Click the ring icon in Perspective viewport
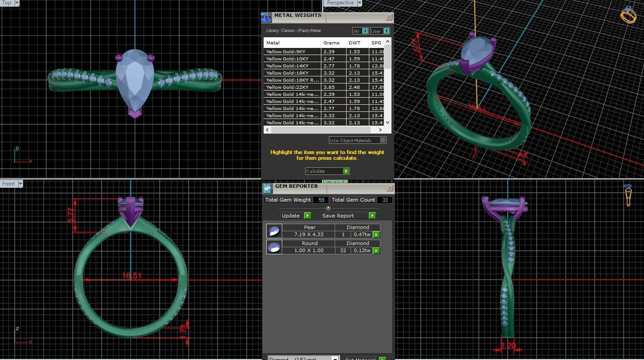 (x=628, y=15)
